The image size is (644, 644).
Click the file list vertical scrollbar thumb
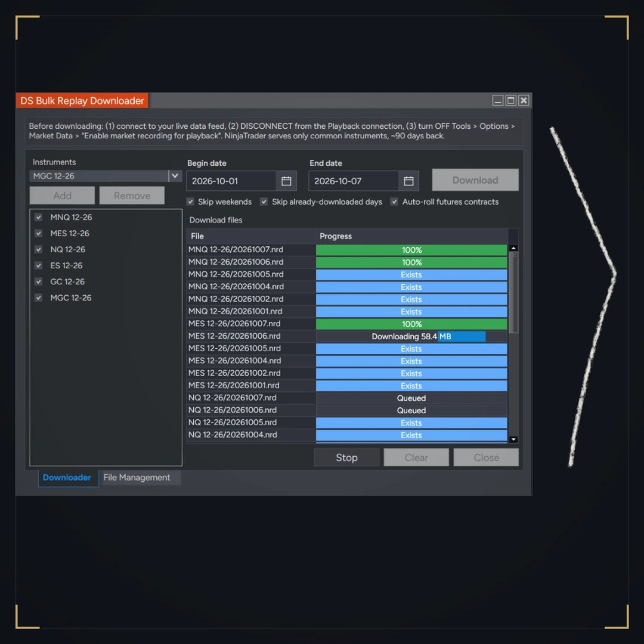coord(513,292)
